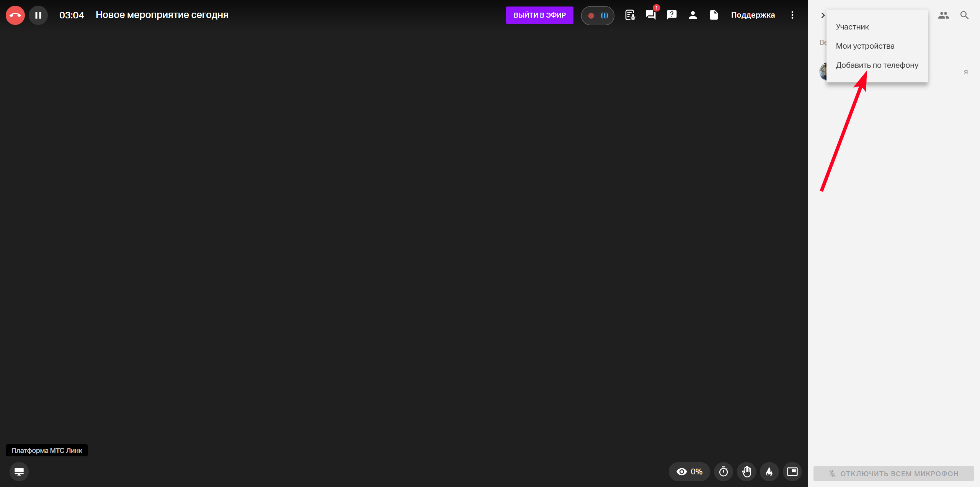Image resolution: width=980 pixels, height=487 pixels.
Task: Click the red end call button
Action: point(15,15)
